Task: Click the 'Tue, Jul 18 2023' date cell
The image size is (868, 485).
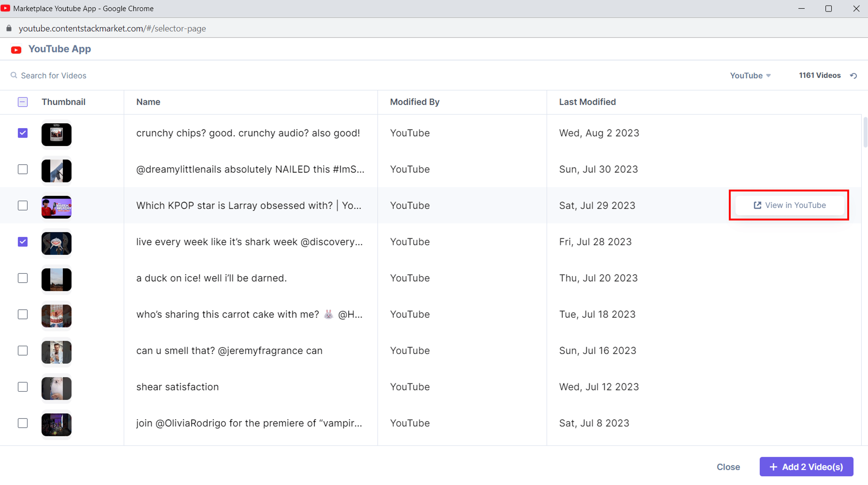Action: point(597,314)
